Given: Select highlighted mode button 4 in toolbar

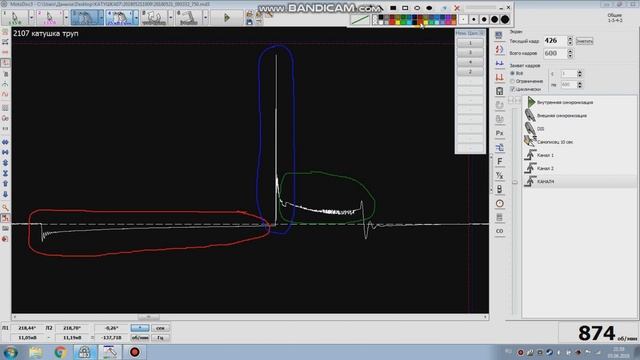Looking at the screenshot, I should (119, 18).
